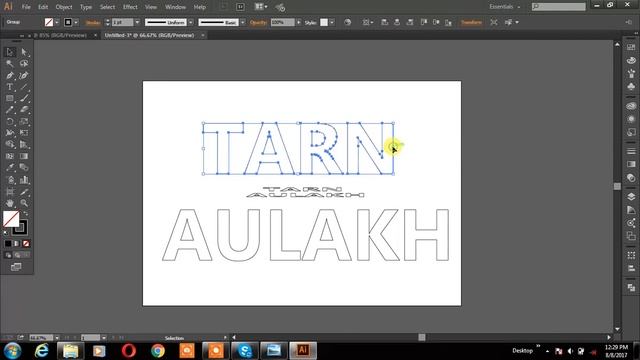The width and height of the screenshot is (640, 360).
Task: Select the Column Graph tool
Action: (x=24, y=180)
